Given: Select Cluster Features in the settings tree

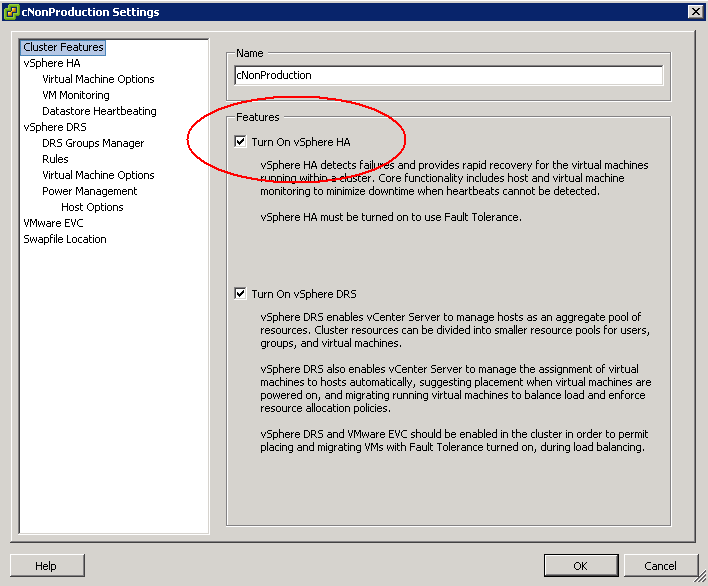Looking at the screenshot, I should pyautogui.click(x=63, y=47).
